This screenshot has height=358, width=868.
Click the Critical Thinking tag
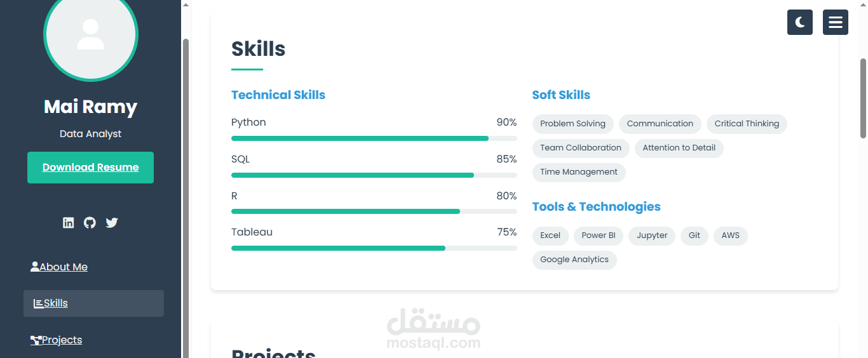[x=746, y=124]
